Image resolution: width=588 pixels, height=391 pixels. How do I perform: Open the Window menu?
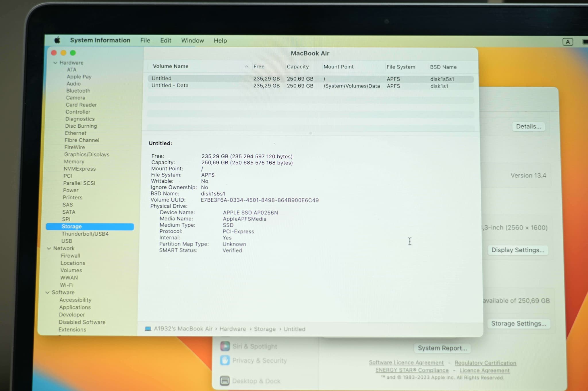(192, 40)
